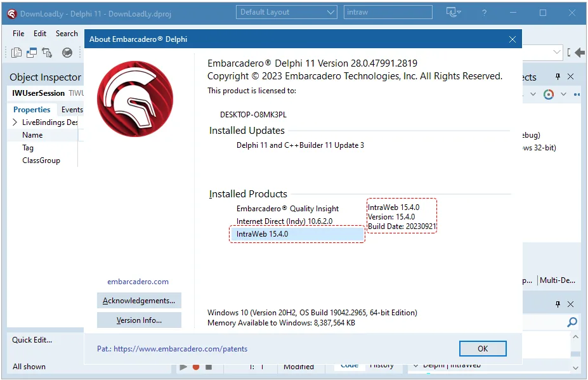Switch to the Events tab
This screenshot has width=588, height=380.
[72, 110]
